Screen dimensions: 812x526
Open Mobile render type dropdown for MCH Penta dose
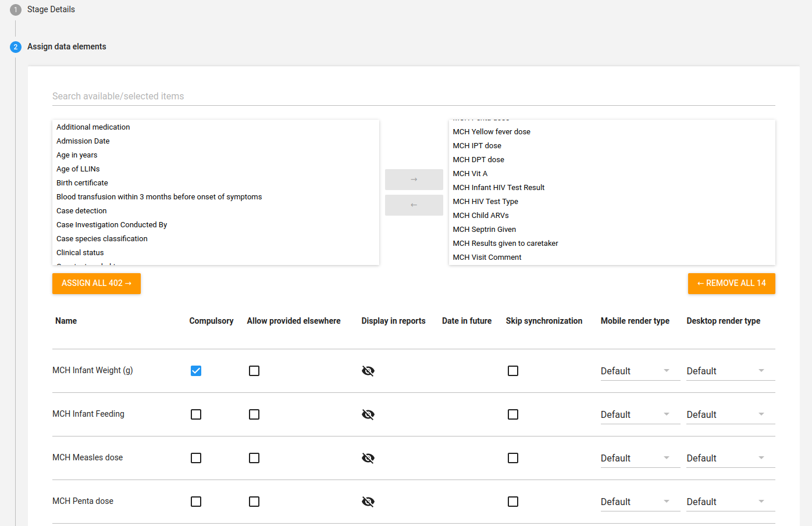(x=640, y=502)
